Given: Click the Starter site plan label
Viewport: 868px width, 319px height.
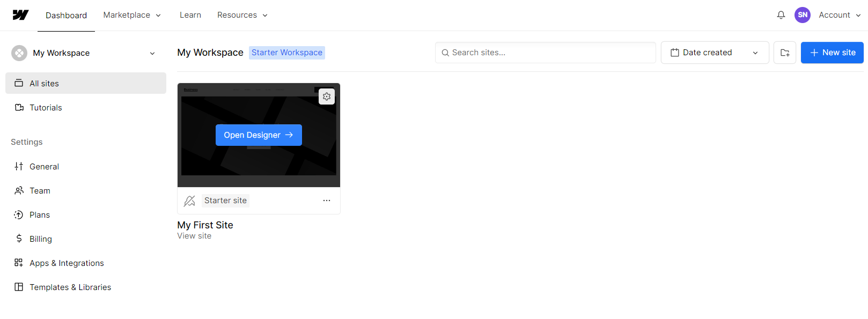Looking at the screenshot, I should tap(225, 201).
